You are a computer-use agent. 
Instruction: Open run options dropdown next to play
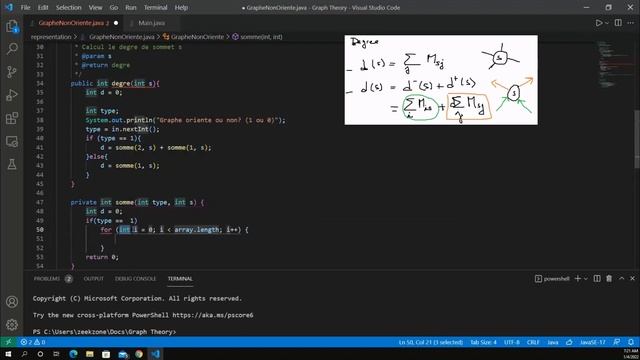(607, 23)
